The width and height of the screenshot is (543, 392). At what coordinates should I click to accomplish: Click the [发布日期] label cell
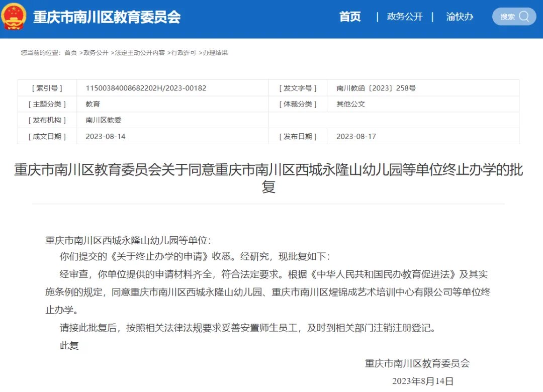click(x=298, y=136)
